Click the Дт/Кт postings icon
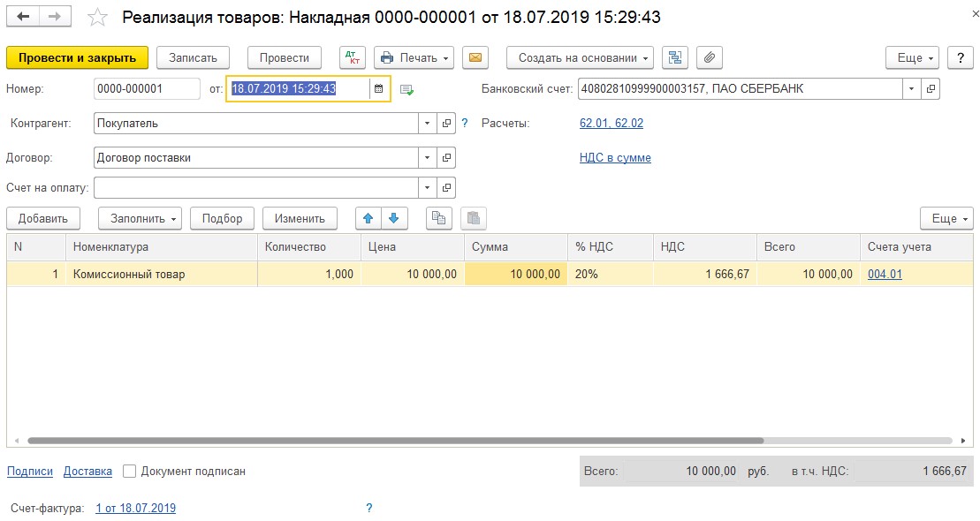The image size is (980, 521). (353, 57)
